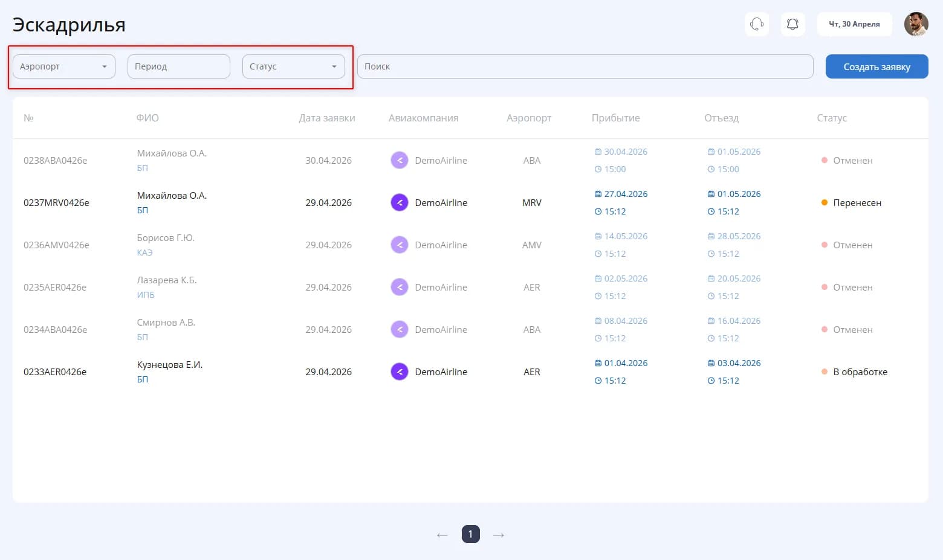The height and width of the screenshot is (560, 943).
Task: Go to previous page arrow
Action: pos(442,535)
